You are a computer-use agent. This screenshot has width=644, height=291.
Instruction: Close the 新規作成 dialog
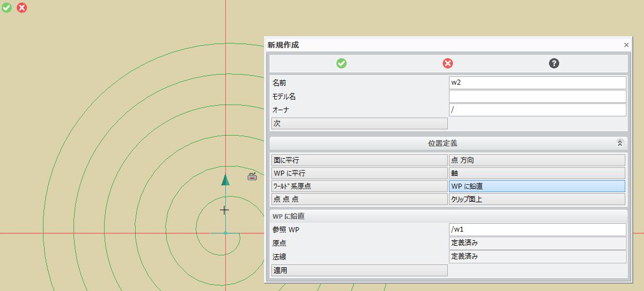[x=626, y=45]
